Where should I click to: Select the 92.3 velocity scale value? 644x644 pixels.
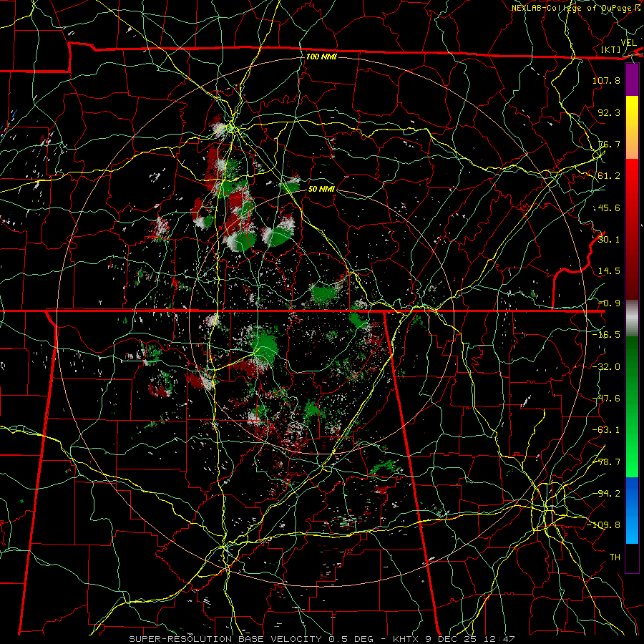[609, 112]
